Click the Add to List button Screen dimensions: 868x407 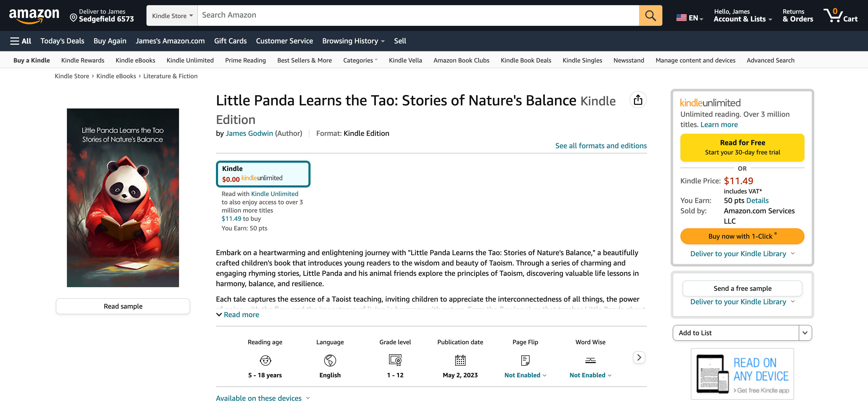coord(735,333)
